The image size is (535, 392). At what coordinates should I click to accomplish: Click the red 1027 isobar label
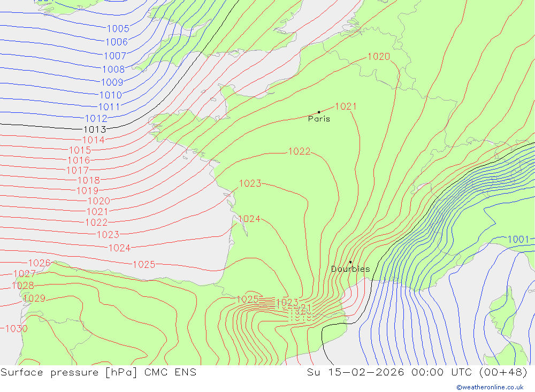[x=24, y=274]
